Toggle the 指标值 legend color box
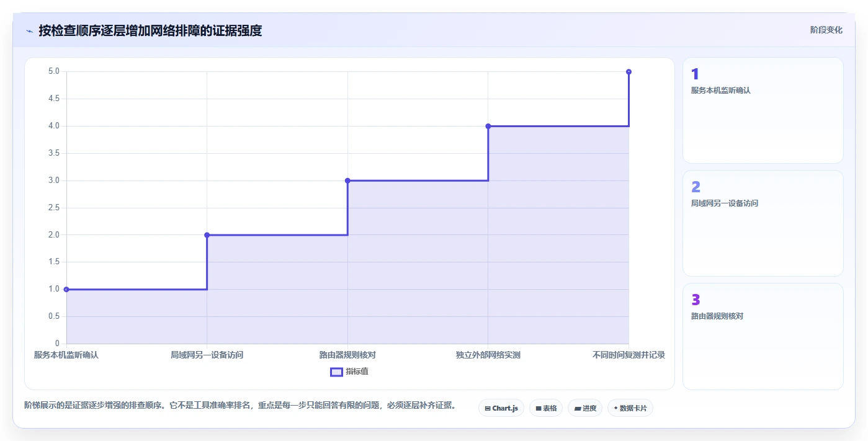Image resolution: width=868 pixels, height=441 pixels. pos(336,372)
